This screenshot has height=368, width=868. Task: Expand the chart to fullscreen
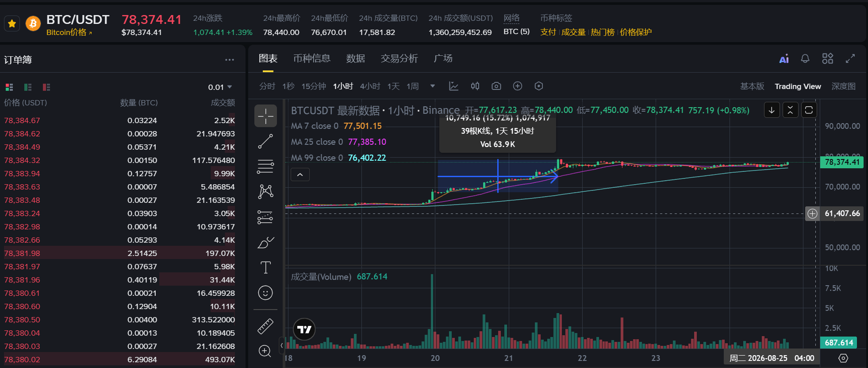point(850,58)
